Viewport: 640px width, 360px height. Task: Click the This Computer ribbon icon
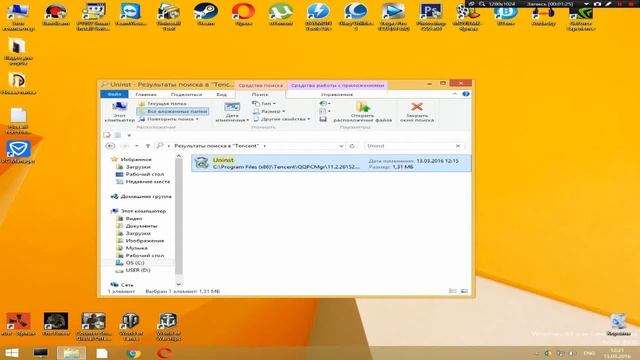click(119, 111)
